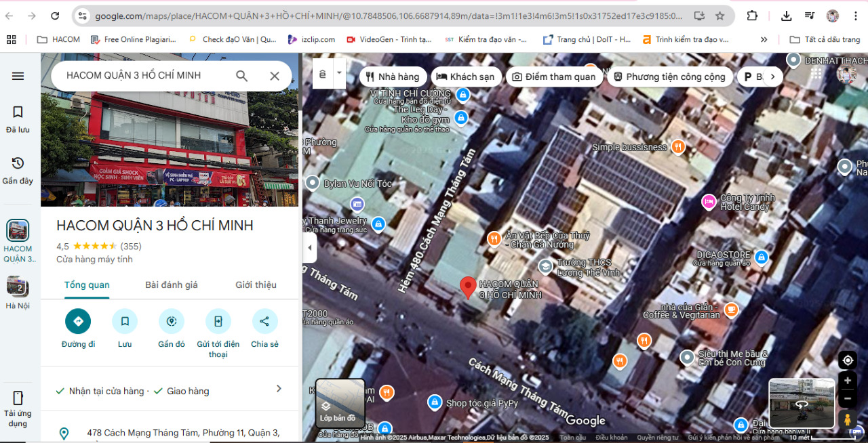
Task: Toggle the Lớp bản đồ layer switcher
Action: (x=340, y=403)
